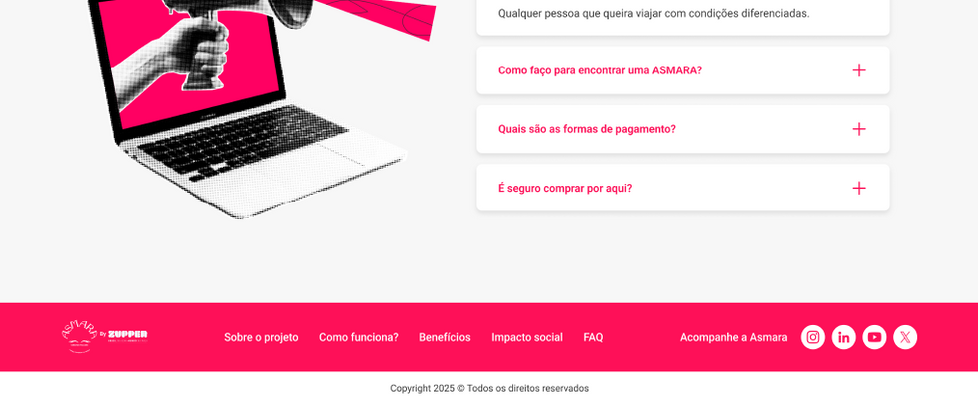Expand the 'Como faço para encontrar uma ASMARA?' question
This screenshot has height=406, width=978.
[683, 70]
